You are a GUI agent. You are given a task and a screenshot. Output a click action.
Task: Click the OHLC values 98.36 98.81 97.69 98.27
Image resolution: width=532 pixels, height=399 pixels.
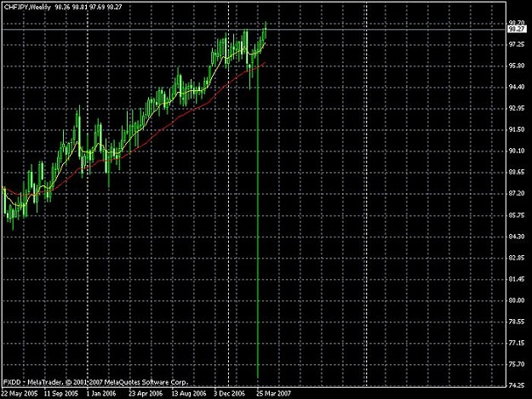pos(89,7)
